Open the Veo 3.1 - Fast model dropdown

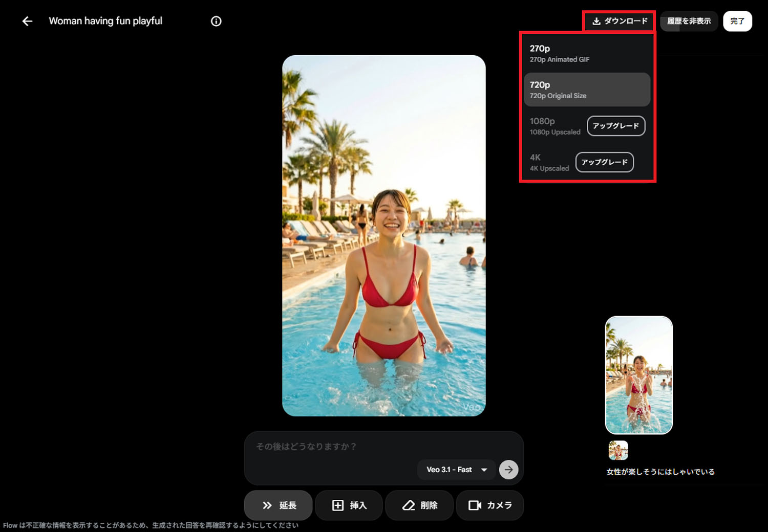[455, 469]
